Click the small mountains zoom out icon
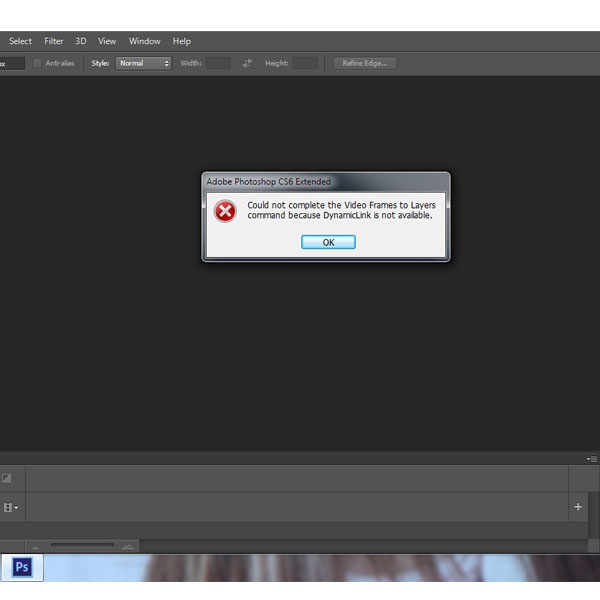 [x=36, y=546]
